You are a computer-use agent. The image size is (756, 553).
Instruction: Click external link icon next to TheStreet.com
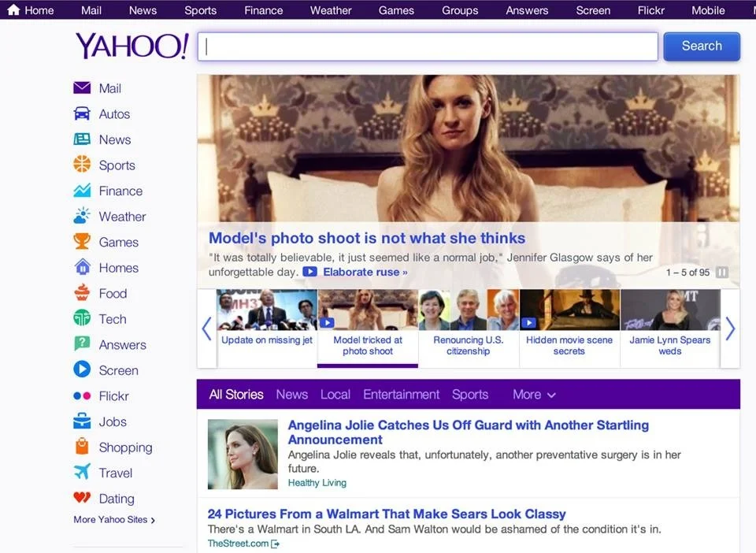(276, 544)
